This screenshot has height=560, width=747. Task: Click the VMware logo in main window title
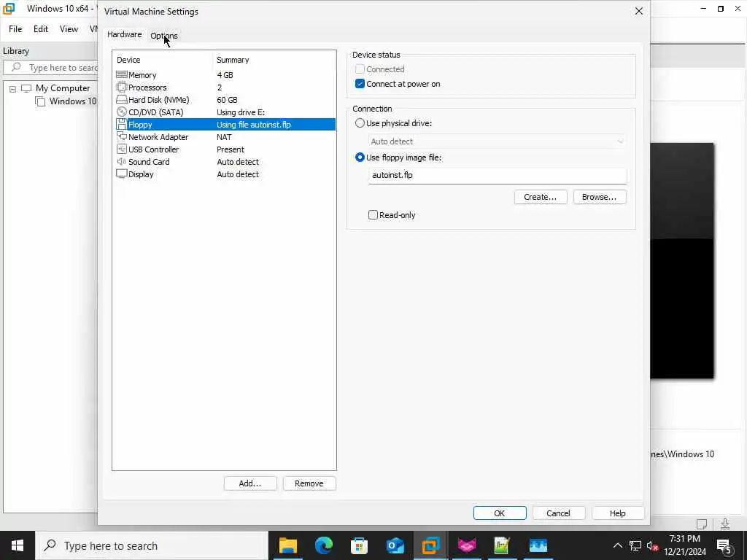(x=9, y=9)
